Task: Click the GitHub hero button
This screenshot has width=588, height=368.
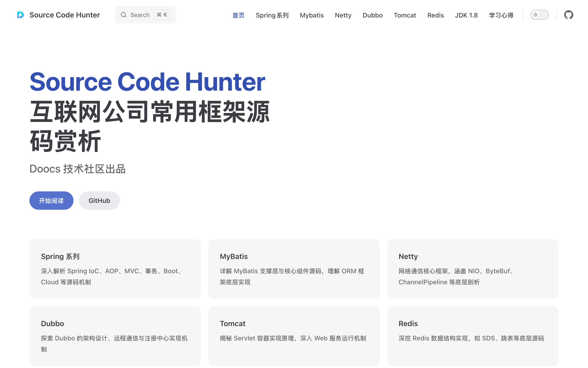Action: [99, 201]
